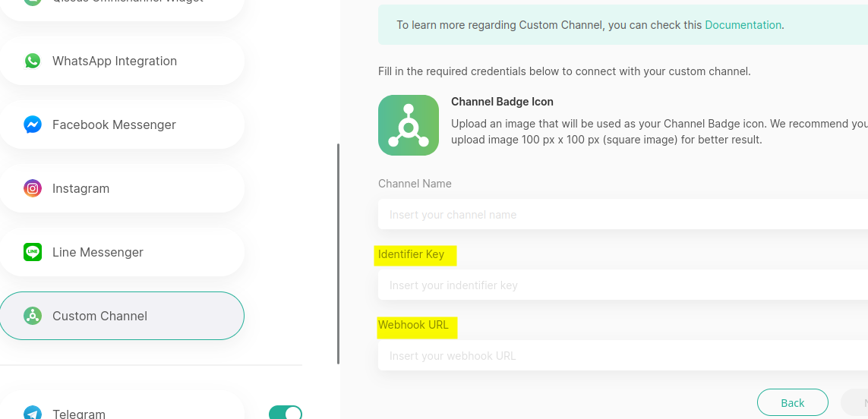Click the Instagram logo icon
This screenshot has height=419, width=868.
click(x=33, y=188)
